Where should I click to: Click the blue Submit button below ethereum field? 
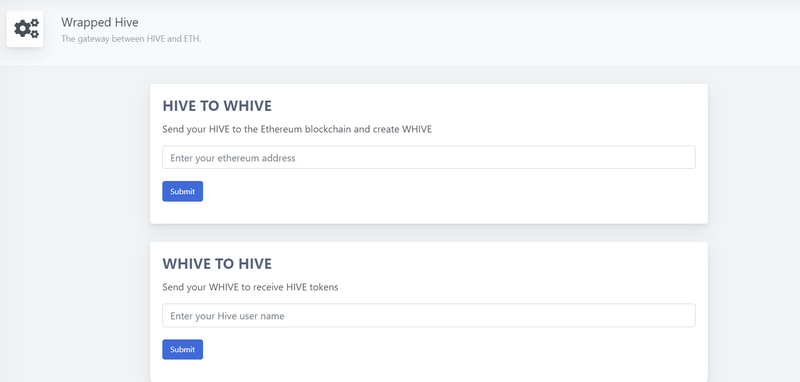pos(183,191)
